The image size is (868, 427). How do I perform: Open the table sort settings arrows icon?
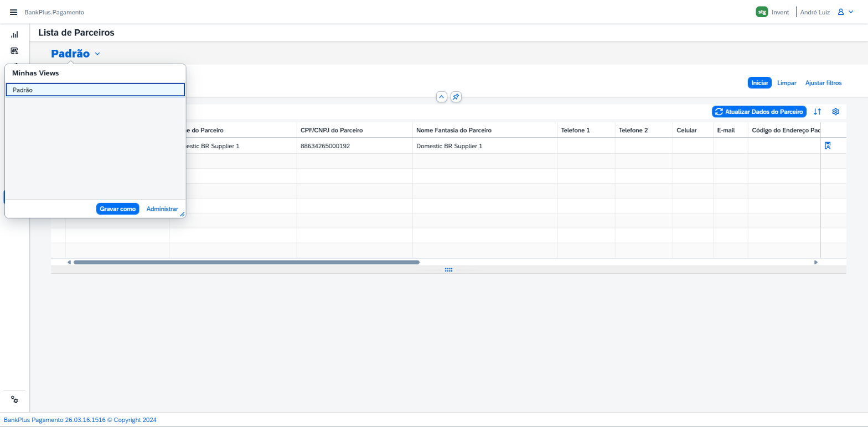[x=817, y=112]
